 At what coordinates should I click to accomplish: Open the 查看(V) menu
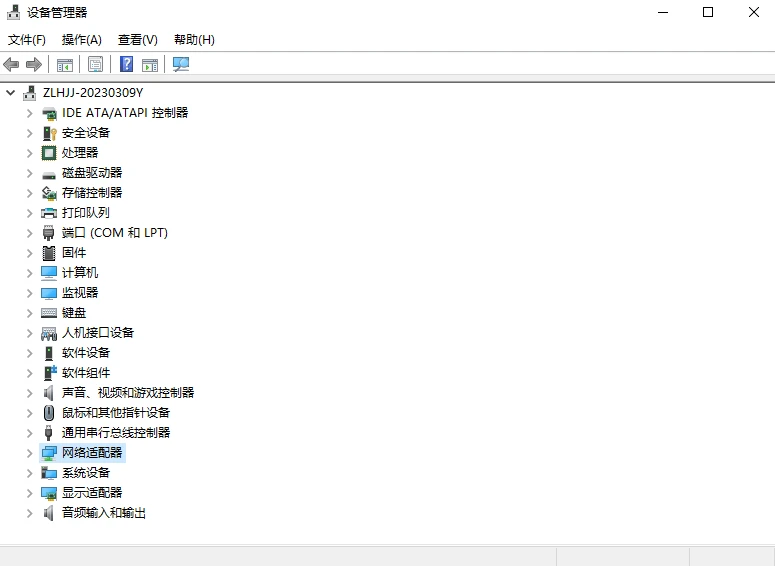[x=137, y=40]
